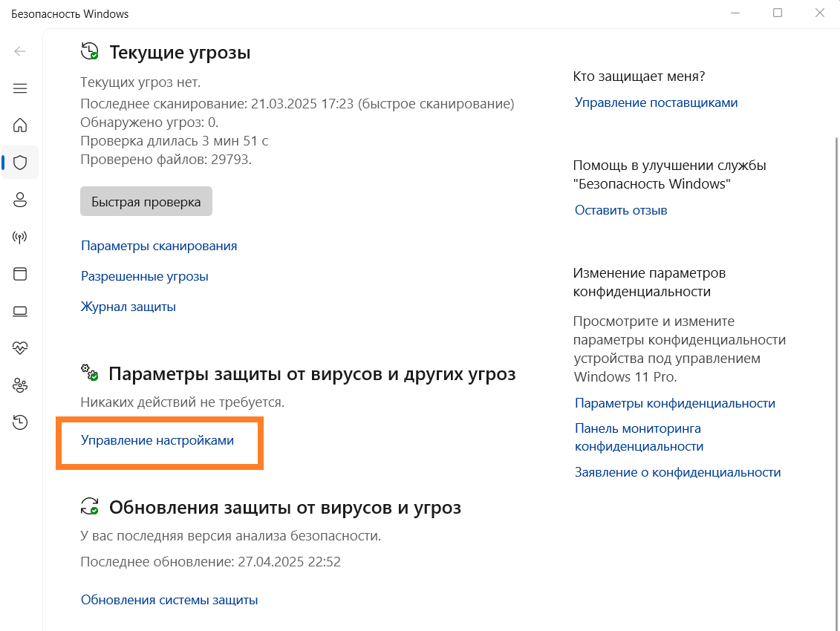
Task: Close the Безопасность Windows window
Action: [820, 13]
